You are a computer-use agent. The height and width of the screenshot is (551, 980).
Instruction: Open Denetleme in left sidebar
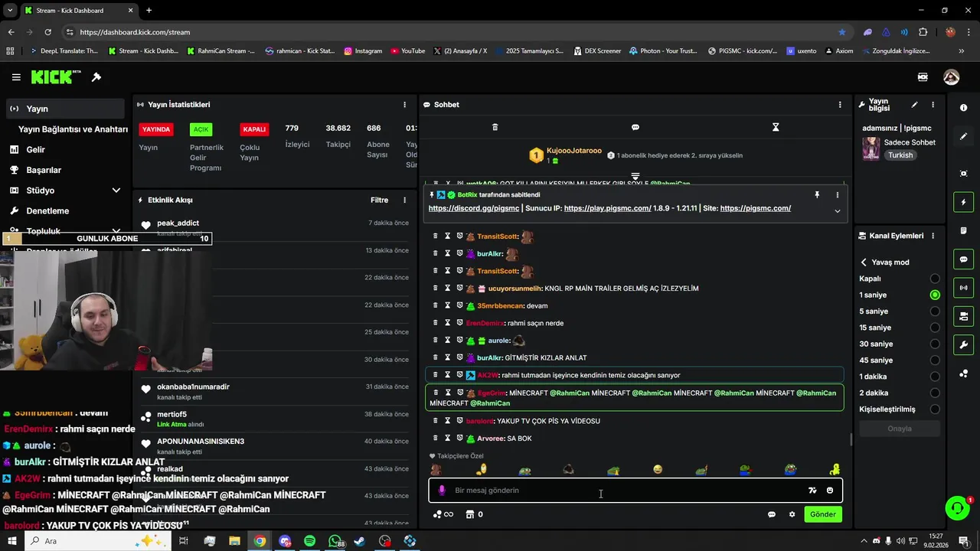coord(65,210)
